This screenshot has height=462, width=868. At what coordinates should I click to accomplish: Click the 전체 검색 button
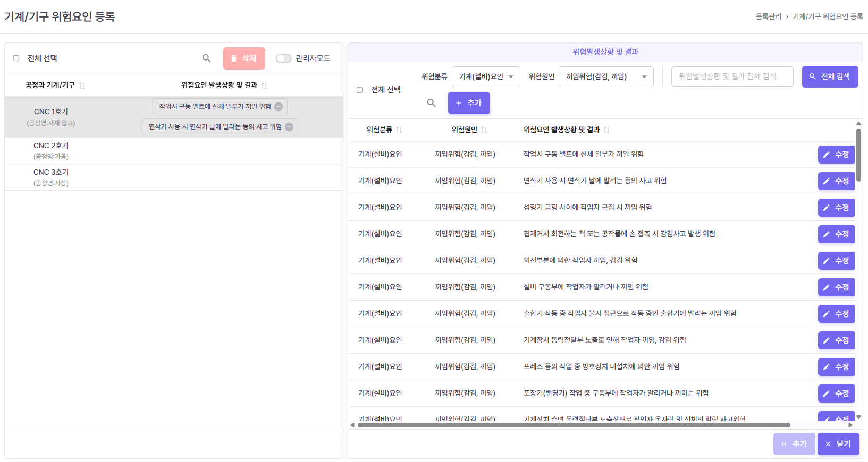pyautogui.click(x=829, y=76)
